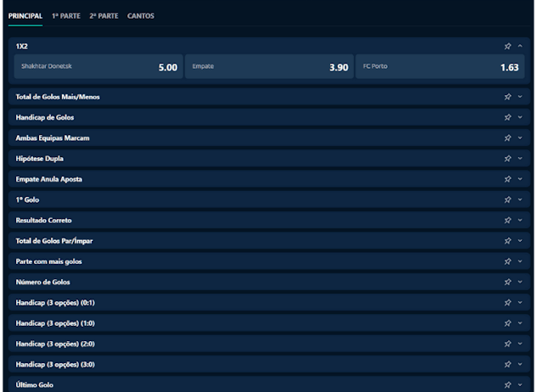This screenshot has height=392, width=537.
Task: Expand Total de Golos Par/Ímpar chevron
Action: coord(519,241)
